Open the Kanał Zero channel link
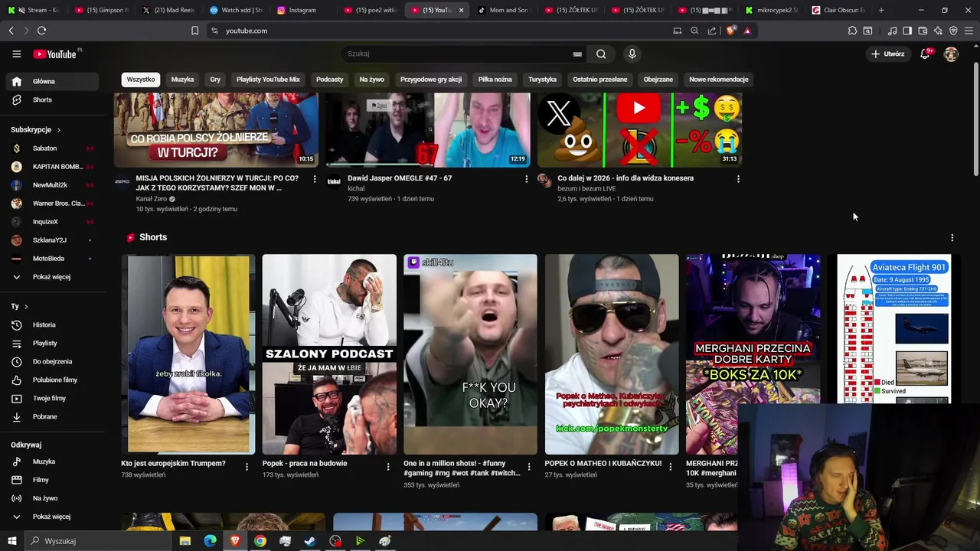The image size is (980, 551). (152, 199)
